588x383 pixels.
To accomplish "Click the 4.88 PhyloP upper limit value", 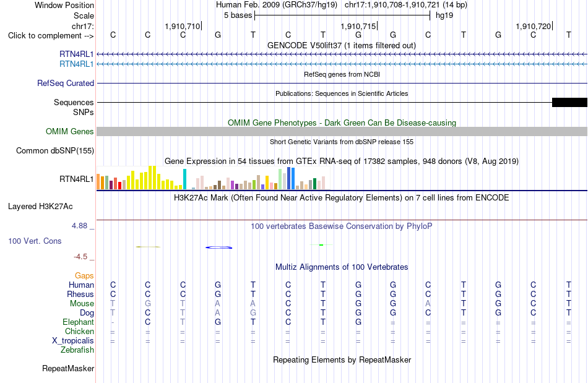I will (79, 226).
